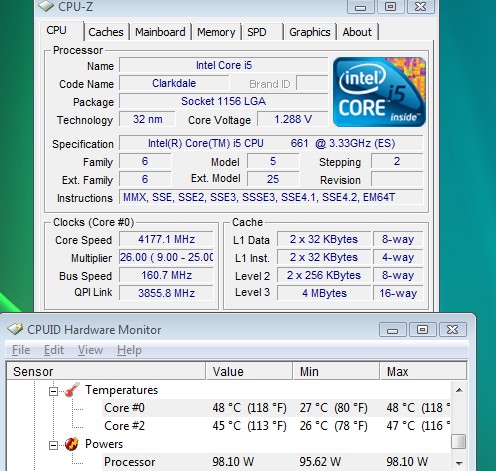Click the Code Name field Clarkdale
The image size is (496, 471).
[174, 83]
